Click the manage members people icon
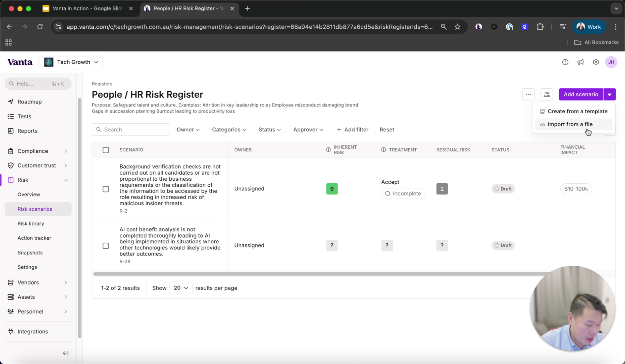The image size is (625, 364). tap(546, 94)
